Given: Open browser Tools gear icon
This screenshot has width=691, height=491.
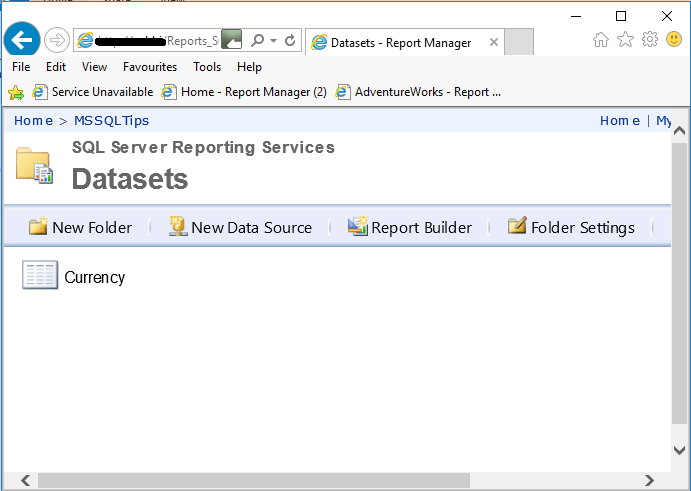Looking at the screenshot, I should pyautogui.click(x=650, y=40).
